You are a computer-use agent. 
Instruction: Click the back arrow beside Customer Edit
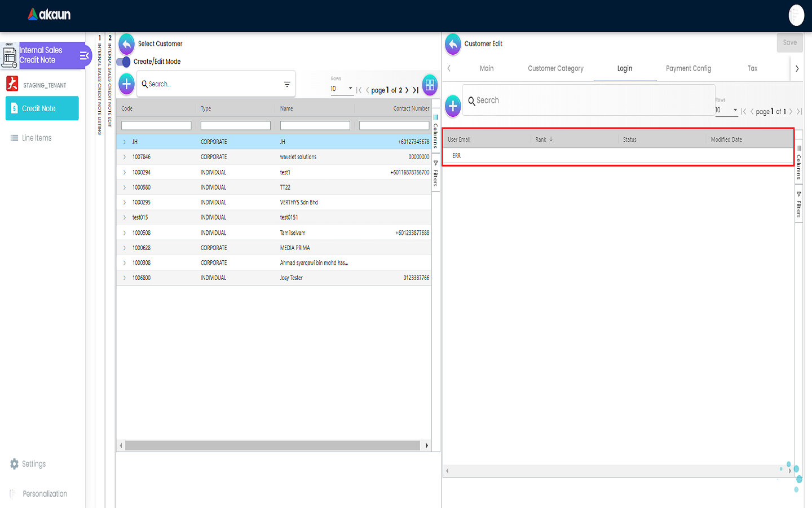453,44
